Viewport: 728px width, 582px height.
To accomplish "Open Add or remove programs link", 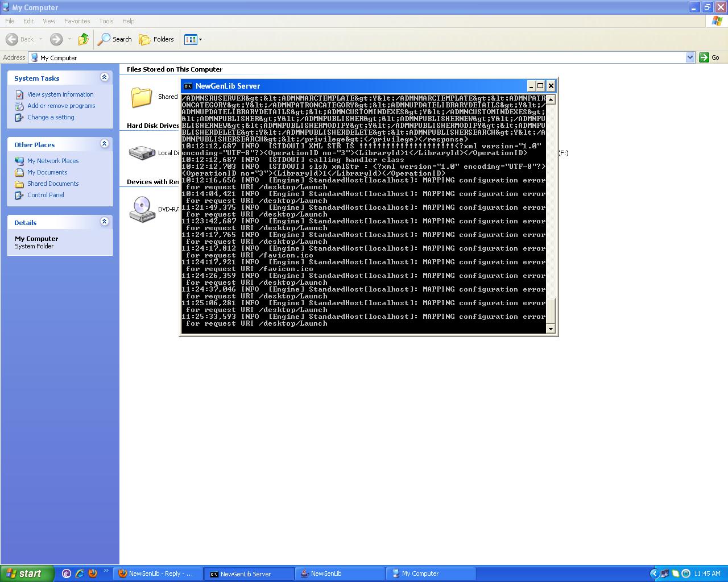I will click(x=61, y=106).
